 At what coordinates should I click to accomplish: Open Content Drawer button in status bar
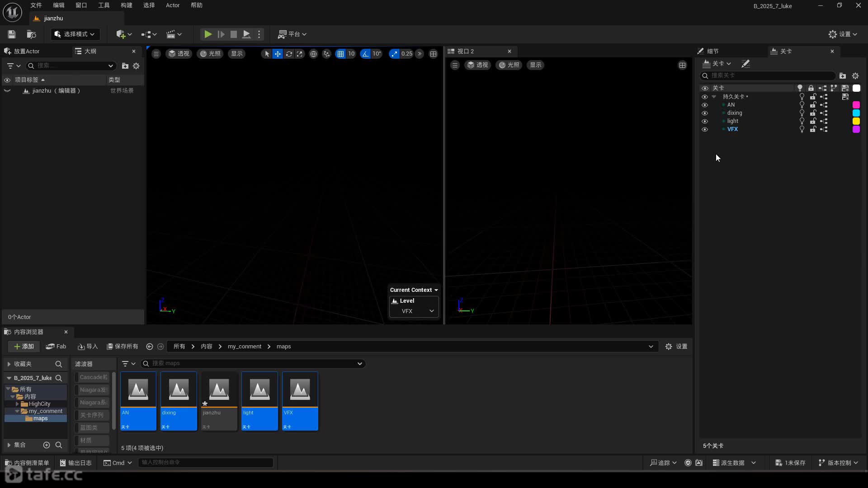pyautogui.click(x=27, y=463)
